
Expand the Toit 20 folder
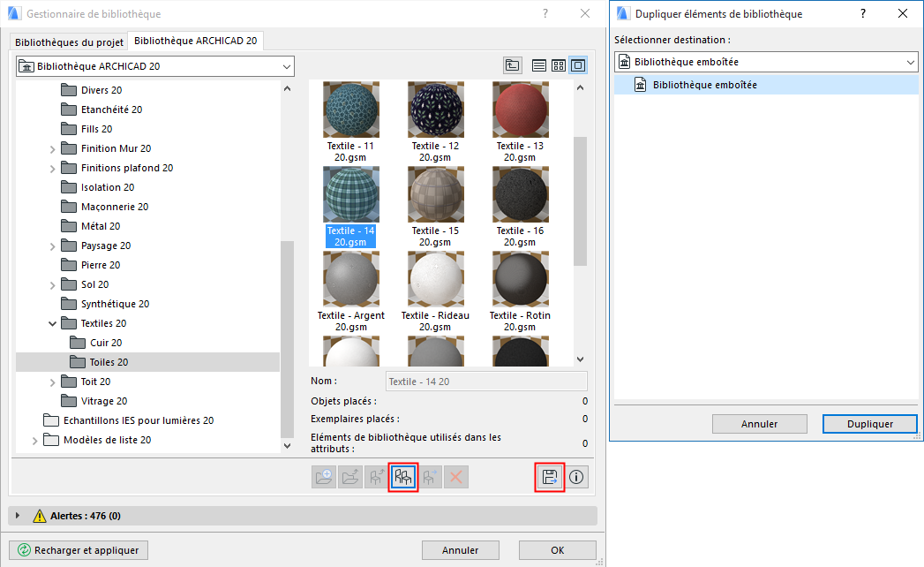point(52,383)
